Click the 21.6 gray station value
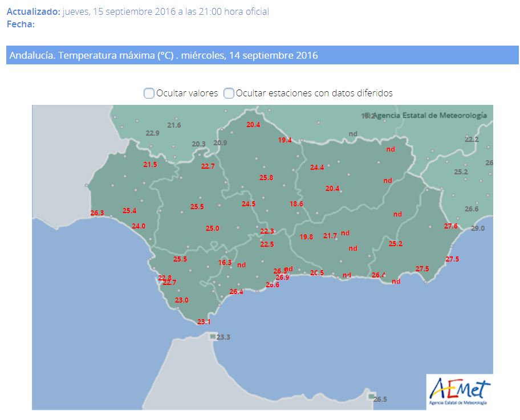This screenshot has width=520, height=420. (174, 125)
